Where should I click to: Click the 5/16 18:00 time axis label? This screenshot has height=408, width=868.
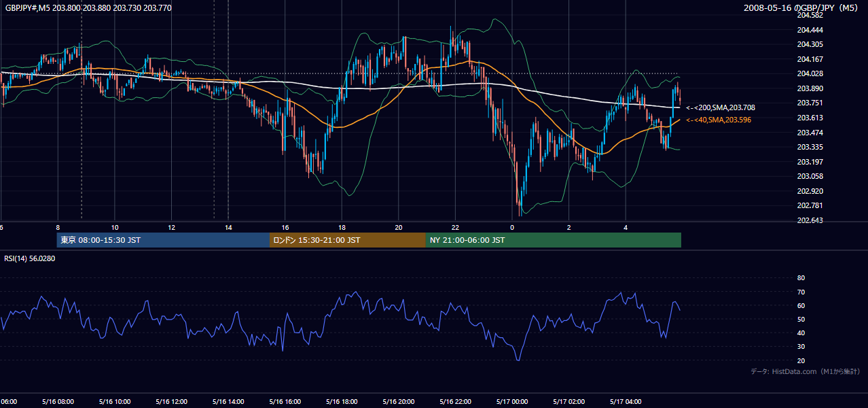[342, 401]
